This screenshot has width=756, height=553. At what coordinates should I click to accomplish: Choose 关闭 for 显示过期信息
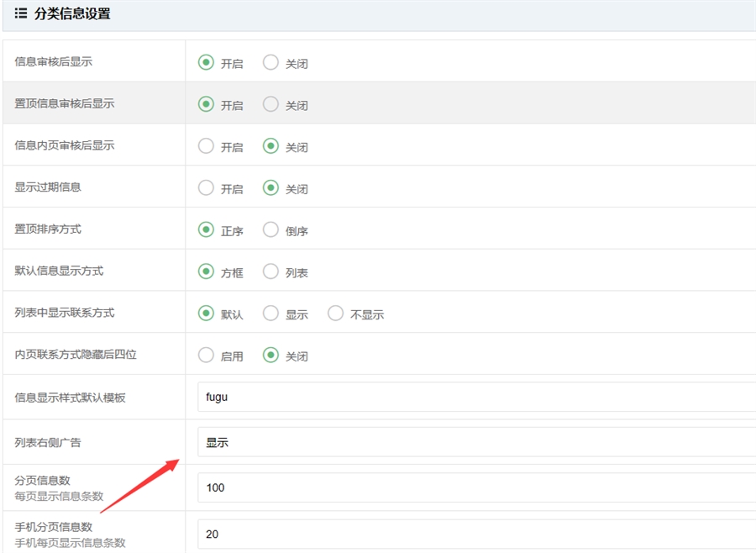[270, 188]
